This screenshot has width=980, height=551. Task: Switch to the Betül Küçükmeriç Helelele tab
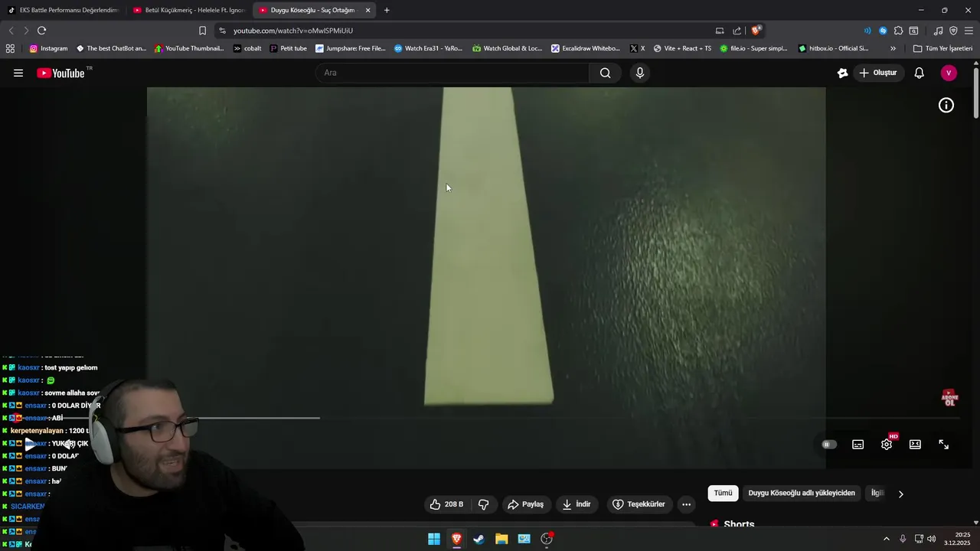[x=188, y=10]
